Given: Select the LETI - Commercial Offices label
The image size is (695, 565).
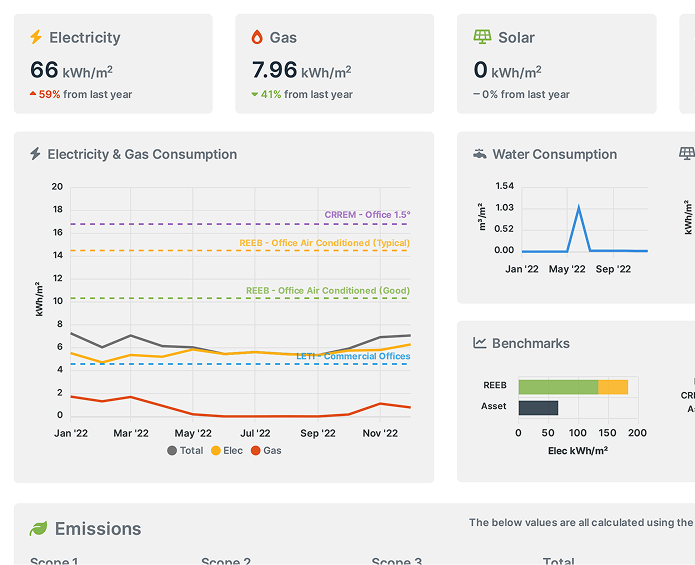Looking at the screenshot, I should 353,356.
